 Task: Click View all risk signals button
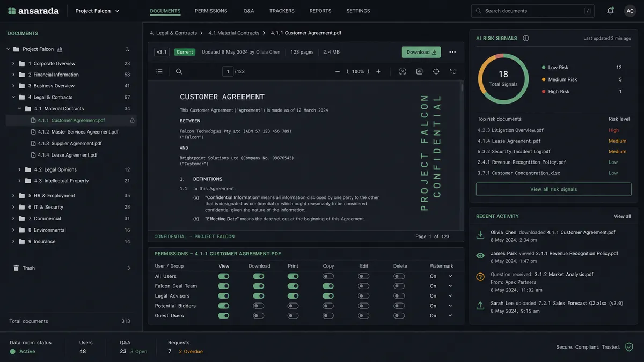pyautogui.click(x=553, y=189)
